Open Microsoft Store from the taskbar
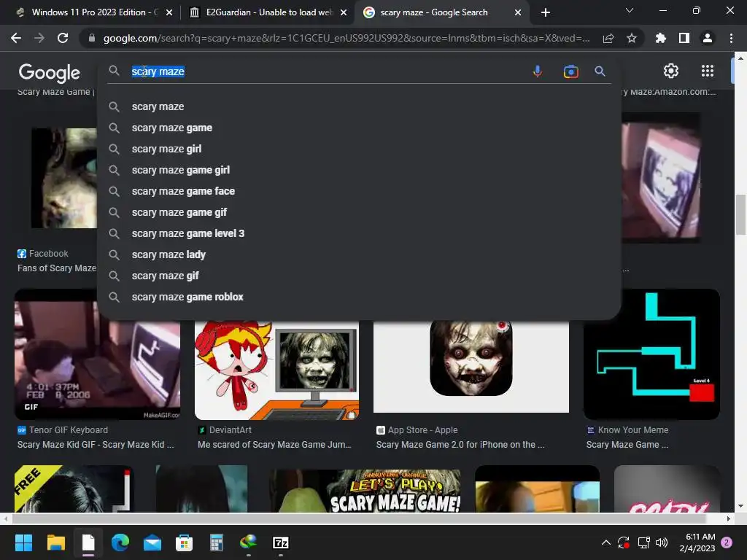The width and height of the screenshot is (747, 560). 184,542
